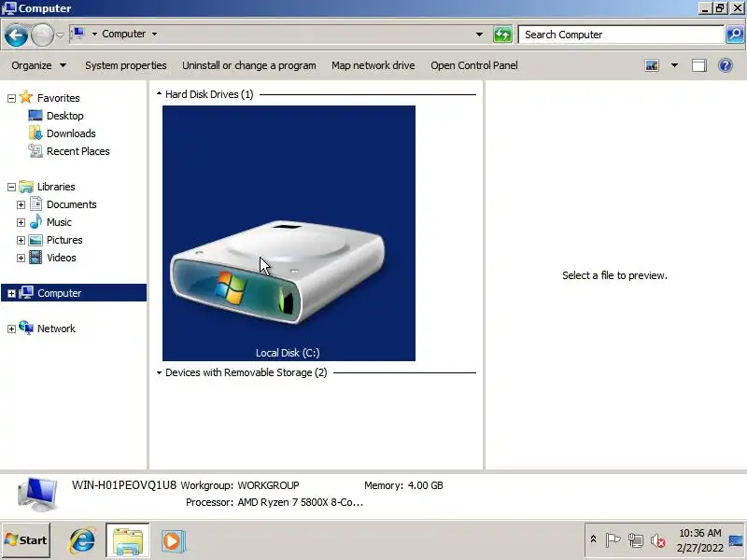Click the Show desktop button
The image size is (747, 560).
point(736,540)
